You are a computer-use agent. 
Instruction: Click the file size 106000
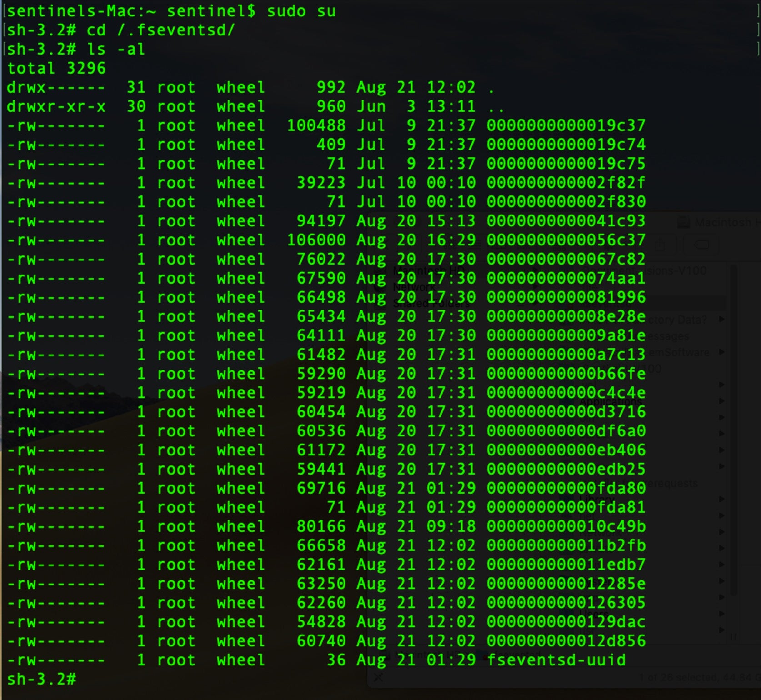click(x=316, y=240)
